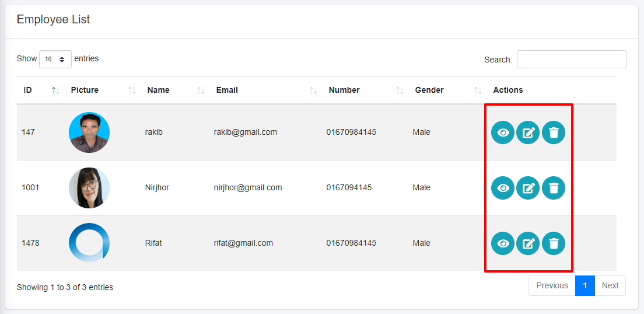Edit employee rakib's record
Viewport: 644px width, 314px height.
528,132
